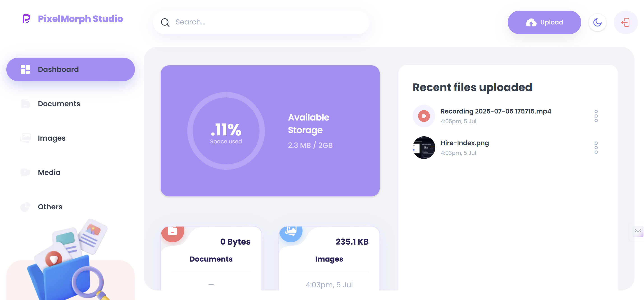Click the Media sidebar camera icon
644x300 pixels.
[x=25, y=172]
